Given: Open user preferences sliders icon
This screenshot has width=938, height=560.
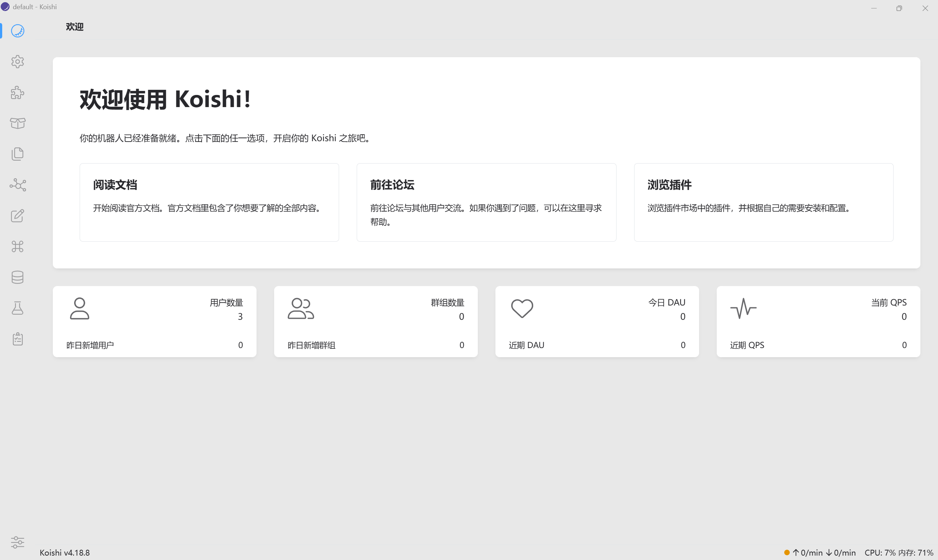Looking at the screenshot, I should click(x=18, y=542).
